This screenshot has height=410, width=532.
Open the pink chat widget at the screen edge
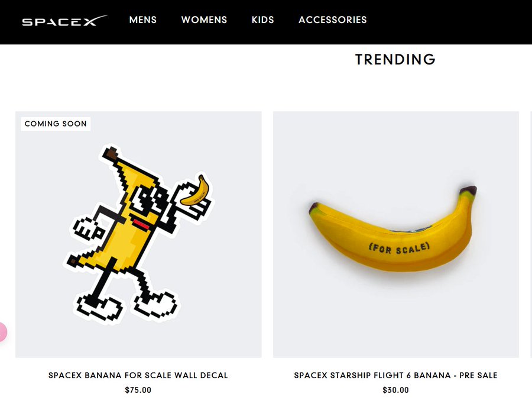click(2, 332)
